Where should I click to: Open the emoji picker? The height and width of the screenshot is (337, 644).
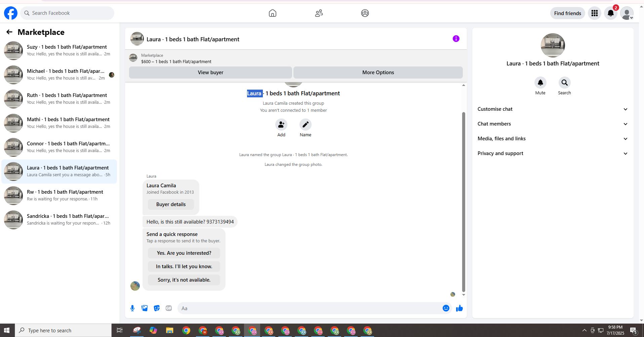(x=446, y=308)
